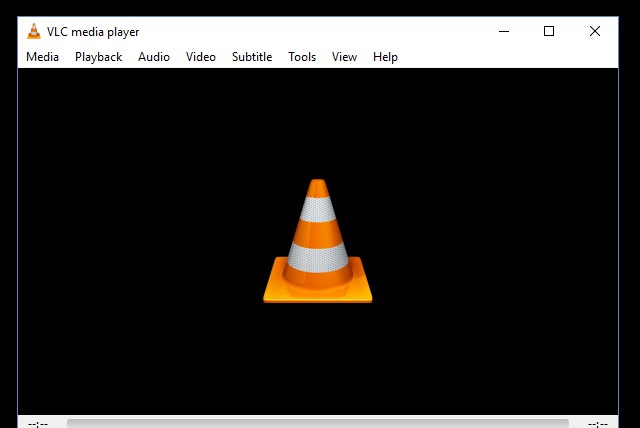Open the Audio menu

tap(154, 57)
